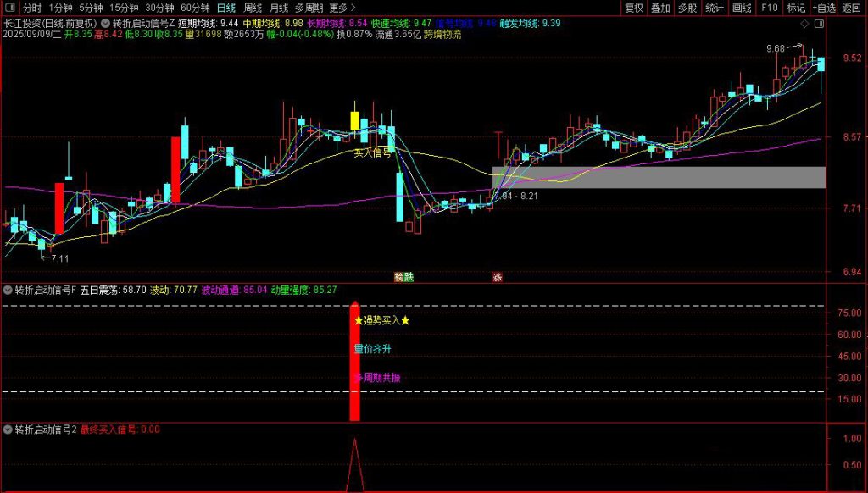Expand the 转折启动信号Z indicator dropdown
Screen dimensions: 868x493
[x=105, y=24]
